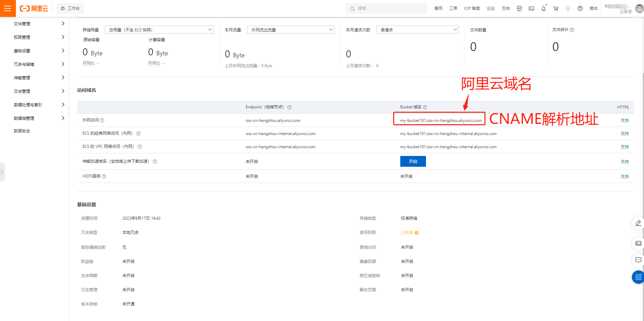Image resolution: width=644 pixels, height=321 pixels.
Task: Click the 标准存储 storage type value
Action: 409,218
